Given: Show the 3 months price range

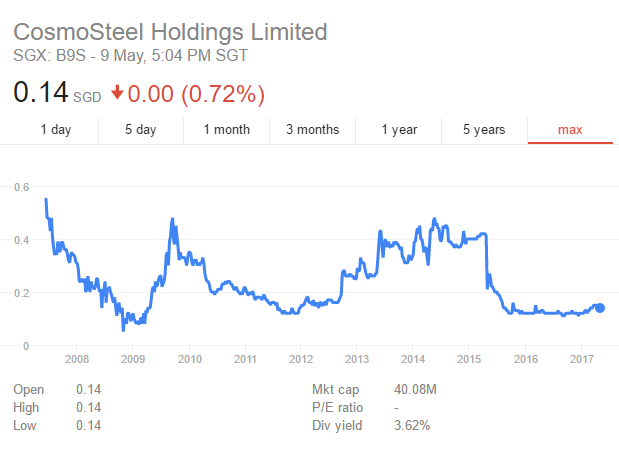Looking at the screenshot, I should pyautogui.click(x=312, y=129).
